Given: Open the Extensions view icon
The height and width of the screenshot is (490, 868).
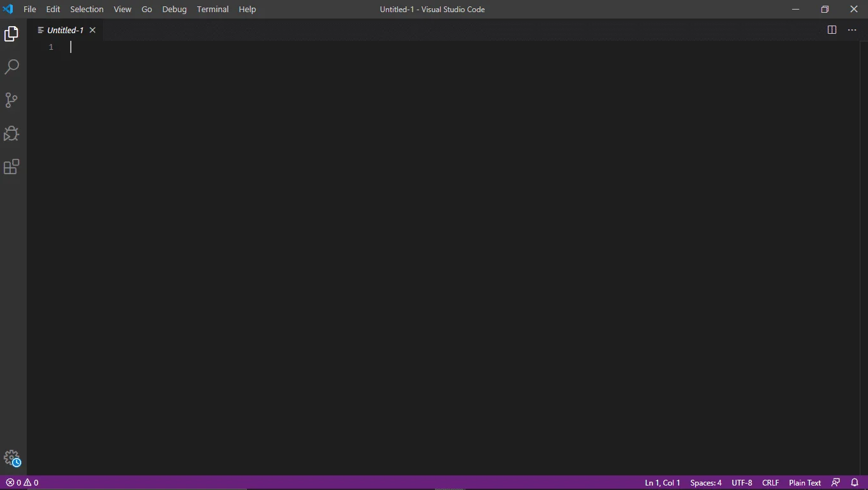Looking at the screenshot, I should [x=11, y=167].
